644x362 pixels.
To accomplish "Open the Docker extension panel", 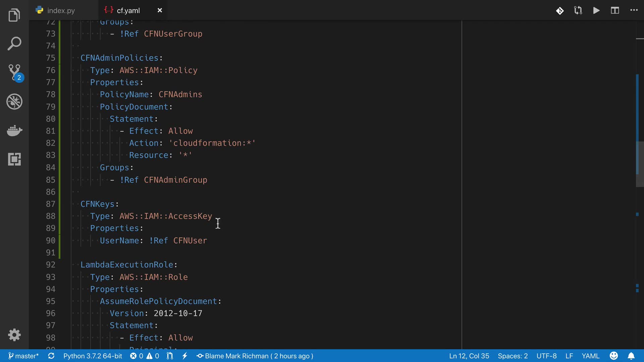I will [14, 130].
